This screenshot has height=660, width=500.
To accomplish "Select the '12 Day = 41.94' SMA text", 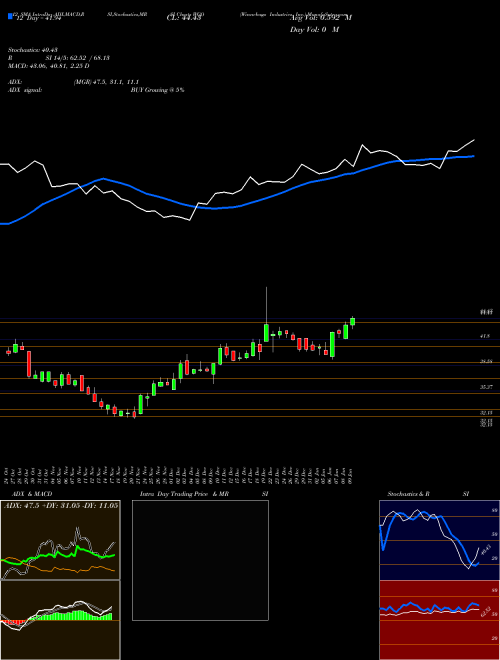I will click(37, 18).
